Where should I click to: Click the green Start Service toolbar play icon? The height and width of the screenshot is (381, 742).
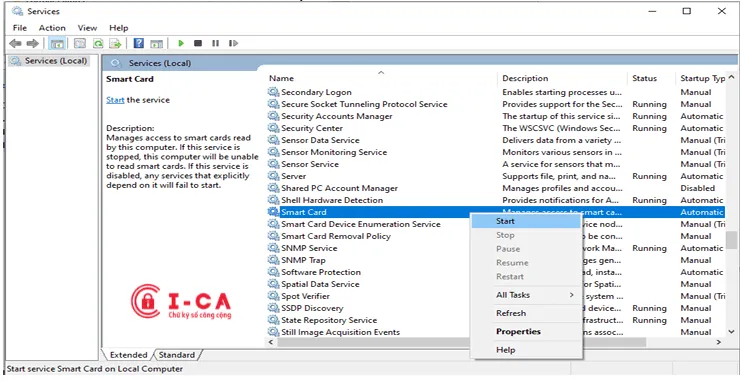click(x=181, y=44)
